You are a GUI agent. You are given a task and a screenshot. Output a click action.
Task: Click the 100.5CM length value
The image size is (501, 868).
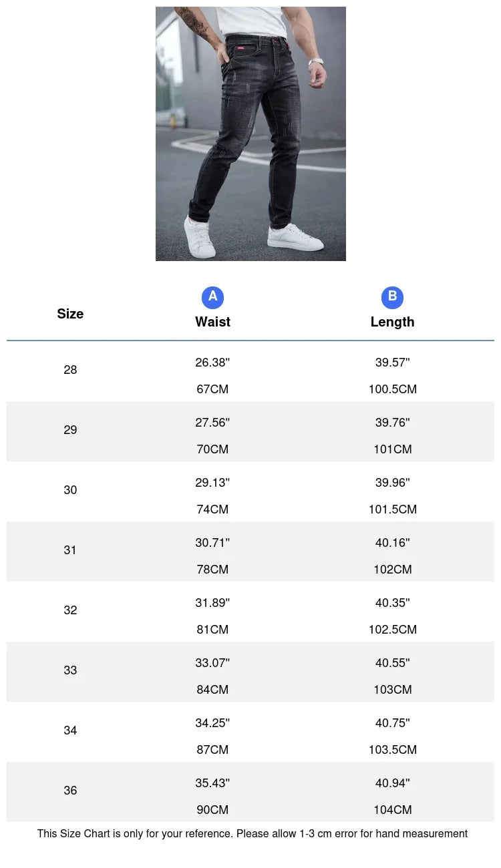tap(392, 389)
